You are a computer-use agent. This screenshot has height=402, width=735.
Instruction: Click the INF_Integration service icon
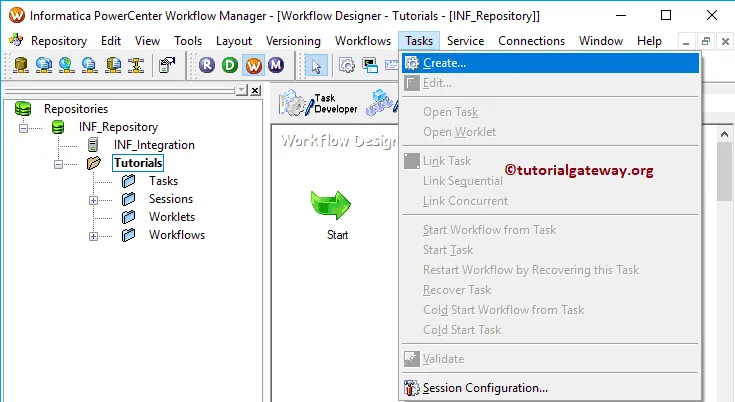[93, 145]
